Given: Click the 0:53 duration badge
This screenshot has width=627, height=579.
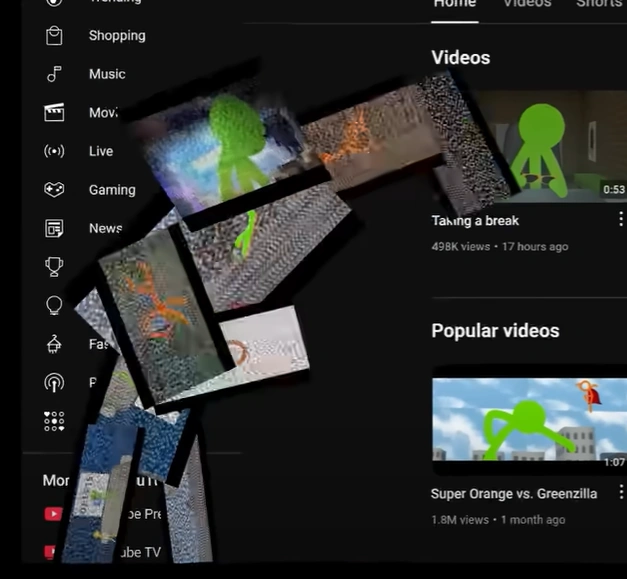Looking at the screenshot, I should [614, 189].
